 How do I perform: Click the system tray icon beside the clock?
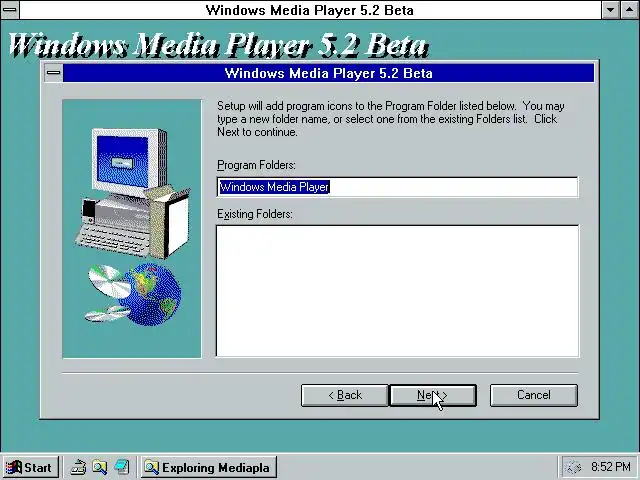point(574,467)
